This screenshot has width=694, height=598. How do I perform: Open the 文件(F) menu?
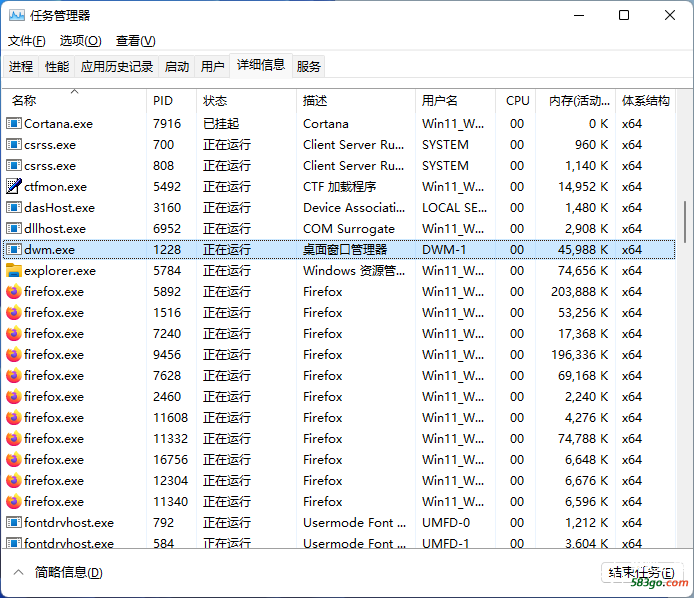27,41
